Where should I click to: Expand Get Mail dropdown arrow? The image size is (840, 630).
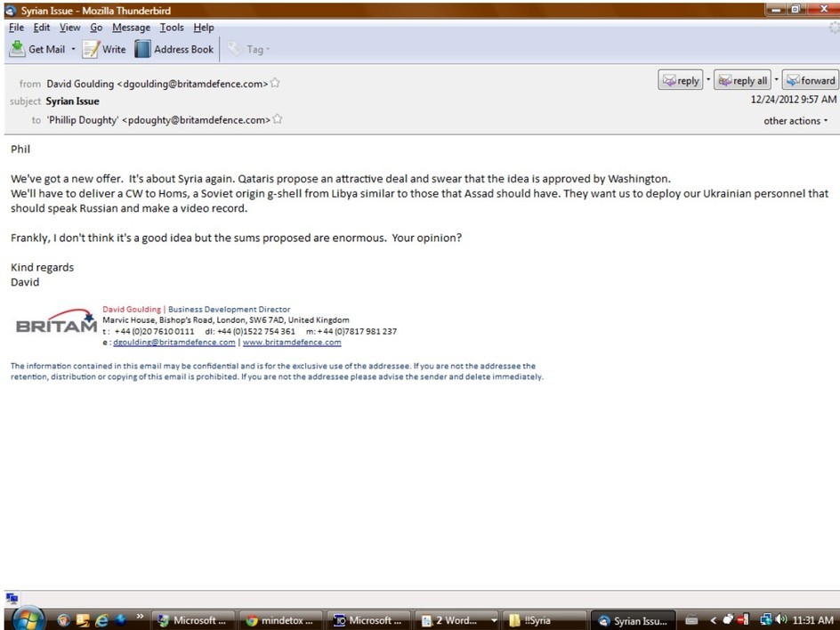click(73, 49)
